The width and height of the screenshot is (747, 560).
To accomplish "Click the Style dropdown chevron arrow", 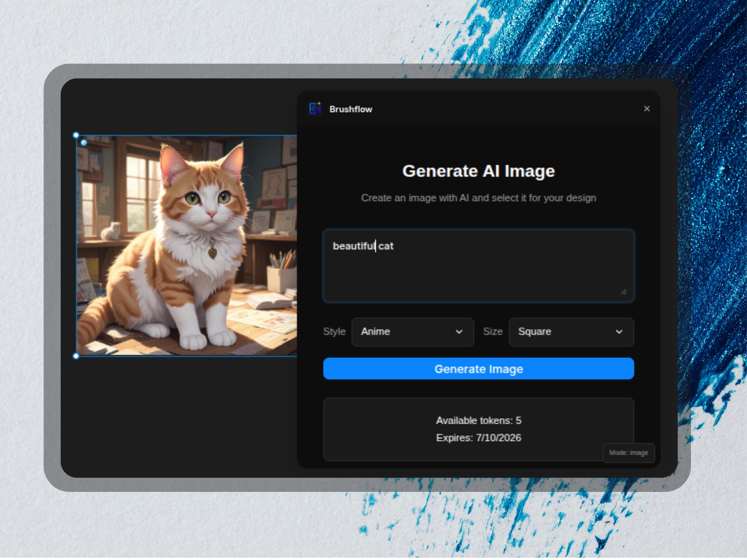I will (x=459, y=332).
